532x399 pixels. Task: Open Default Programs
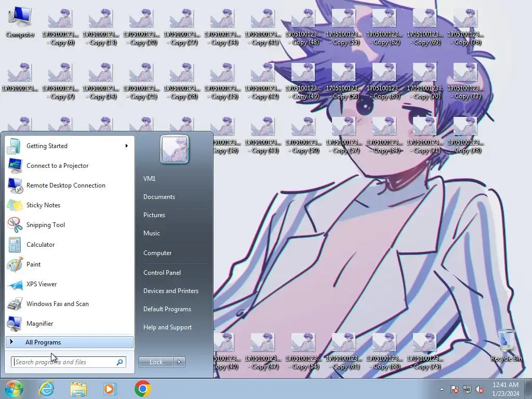coord(167,309)
